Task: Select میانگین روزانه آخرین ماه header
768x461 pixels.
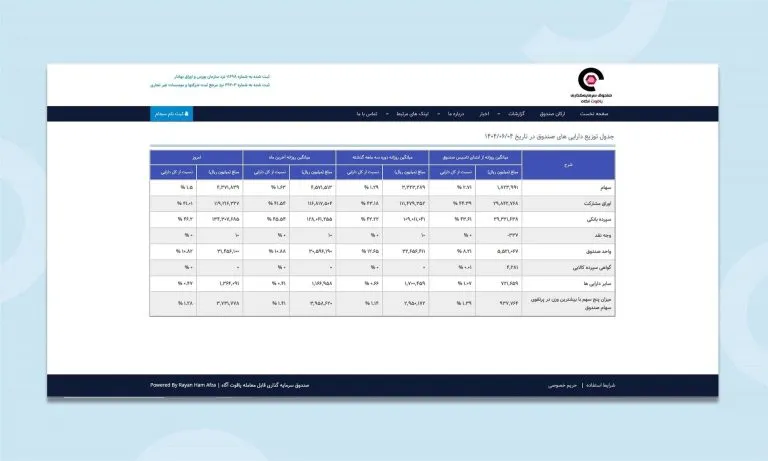Action: click(289, 157)
